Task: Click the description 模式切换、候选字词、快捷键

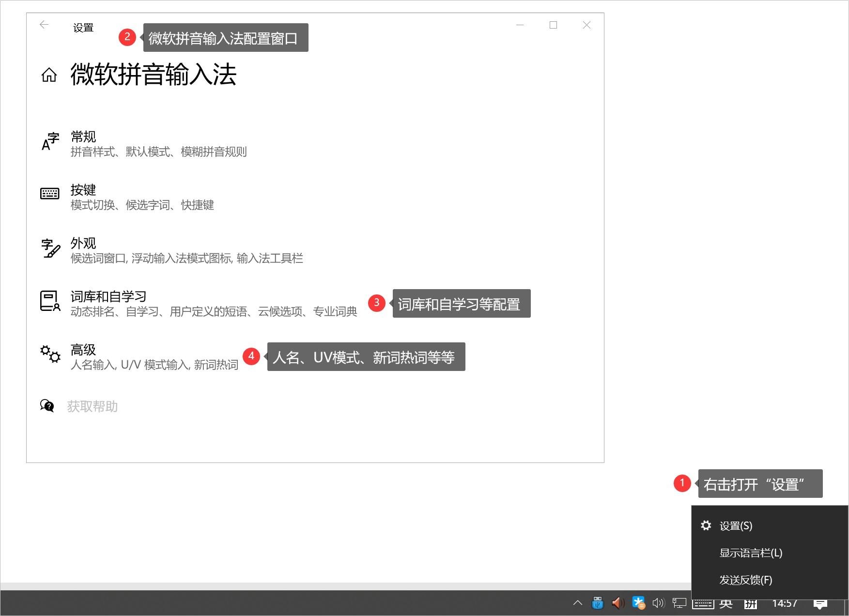Action: pos(142,205)
